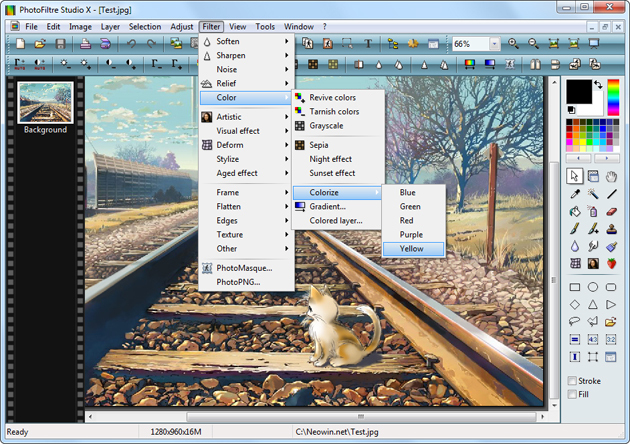
Task: Click the Save diskette icon
Action: [60, 43]
